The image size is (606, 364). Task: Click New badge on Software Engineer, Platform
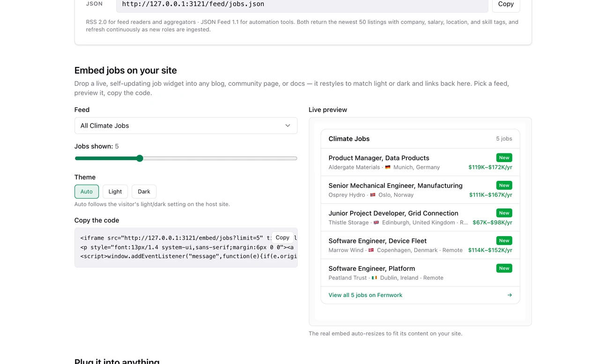[504, 268]
